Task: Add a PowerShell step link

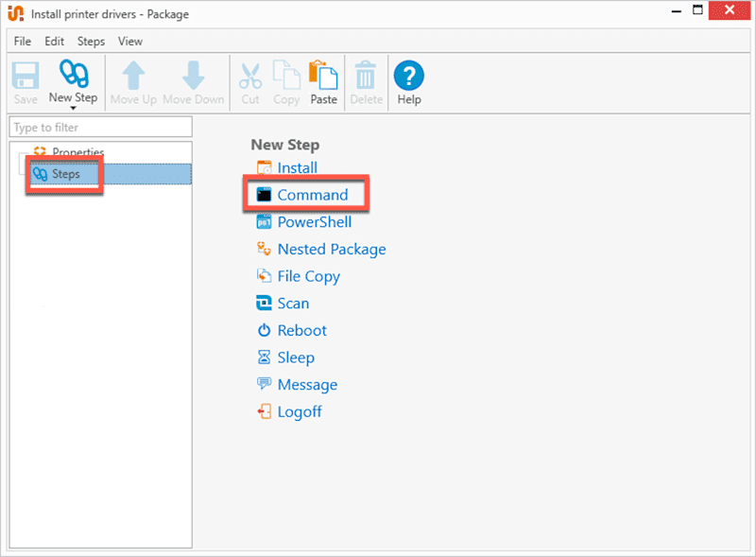Action: point(315,222)
